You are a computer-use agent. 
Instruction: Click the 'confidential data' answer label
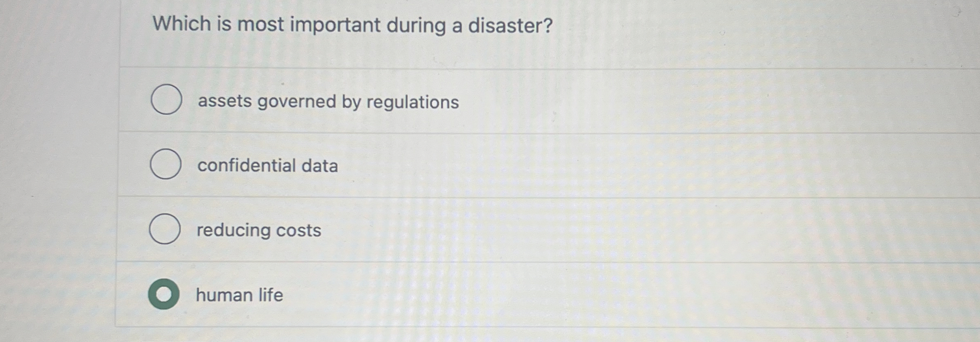tap(267, 165)
